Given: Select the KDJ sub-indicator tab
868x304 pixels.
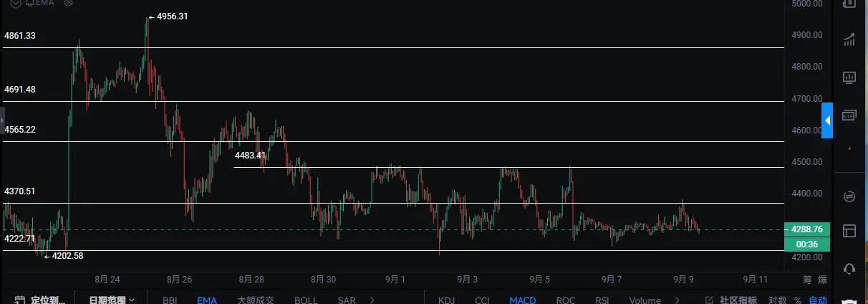Looking at the screenshot, I should (x=446, y=300).
